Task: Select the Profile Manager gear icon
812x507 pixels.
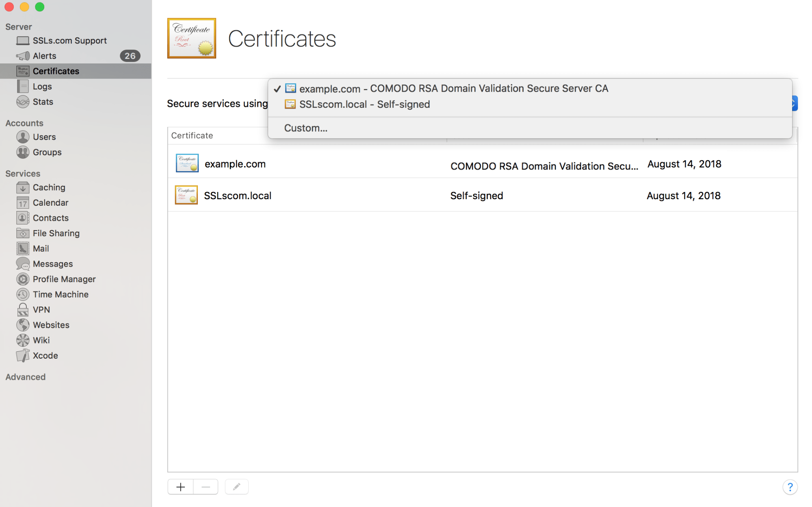Action: click(x=23, y=279)
